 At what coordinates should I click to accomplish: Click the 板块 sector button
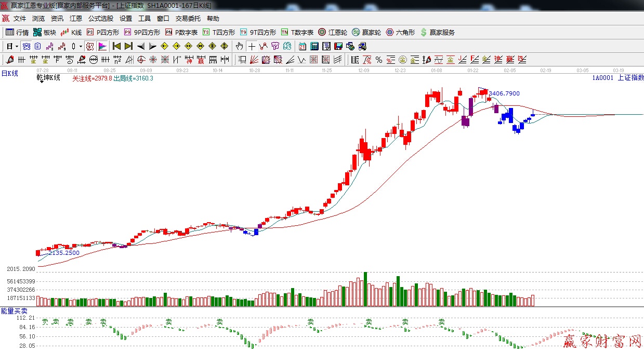[x=45, y=32]
